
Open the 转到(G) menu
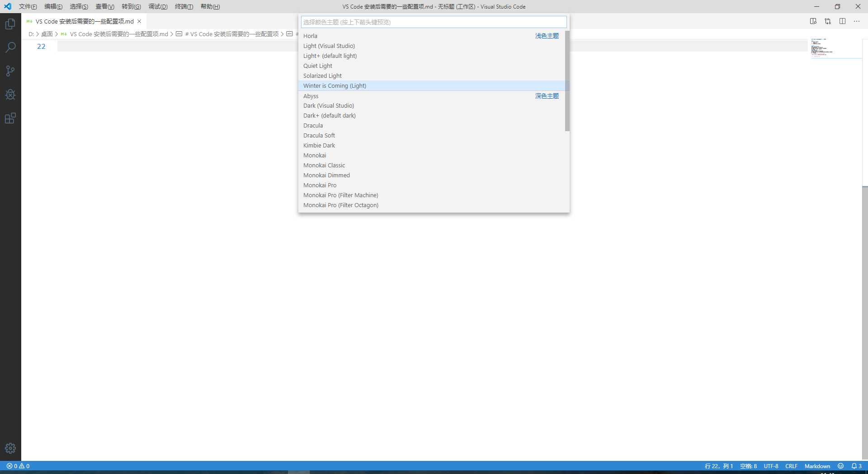pyautogui.click(x=131, y=6)
